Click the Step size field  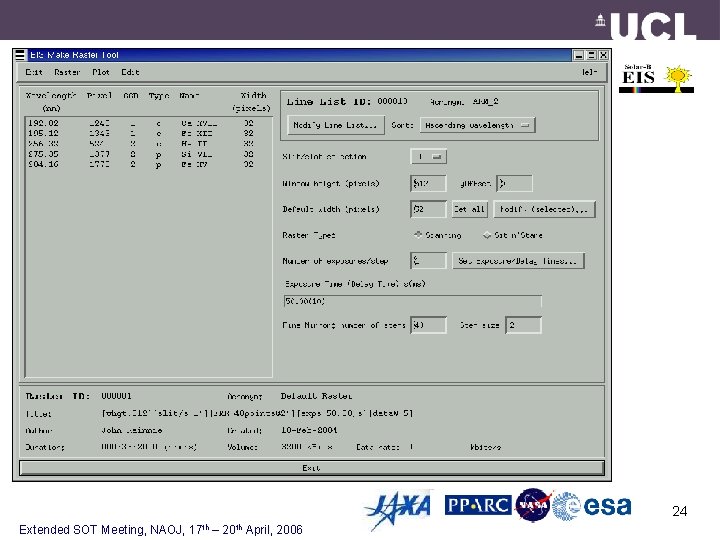coord(523,325)
